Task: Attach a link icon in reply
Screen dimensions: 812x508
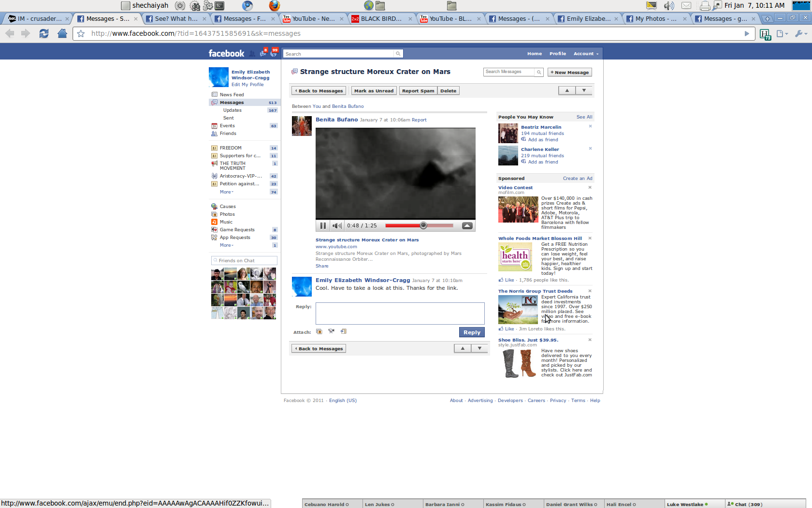Action: click(343, 331)
